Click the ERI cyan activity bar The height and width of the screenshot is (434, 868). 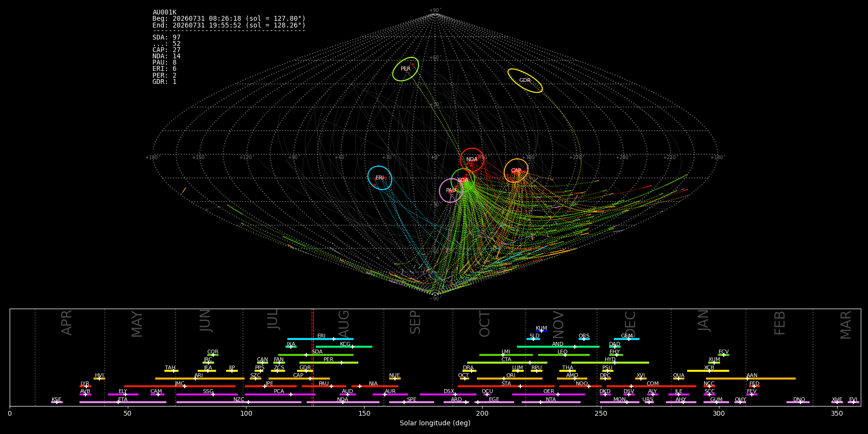320,339
